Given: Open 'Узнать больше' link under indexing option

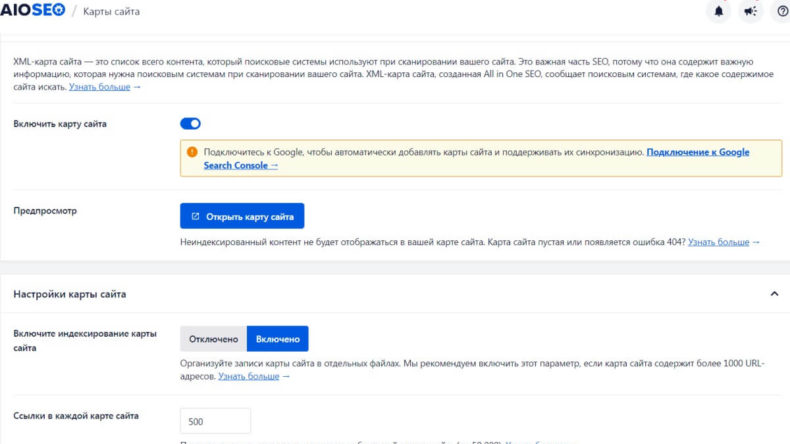Looking at the screenshot, I should (248, 376).
